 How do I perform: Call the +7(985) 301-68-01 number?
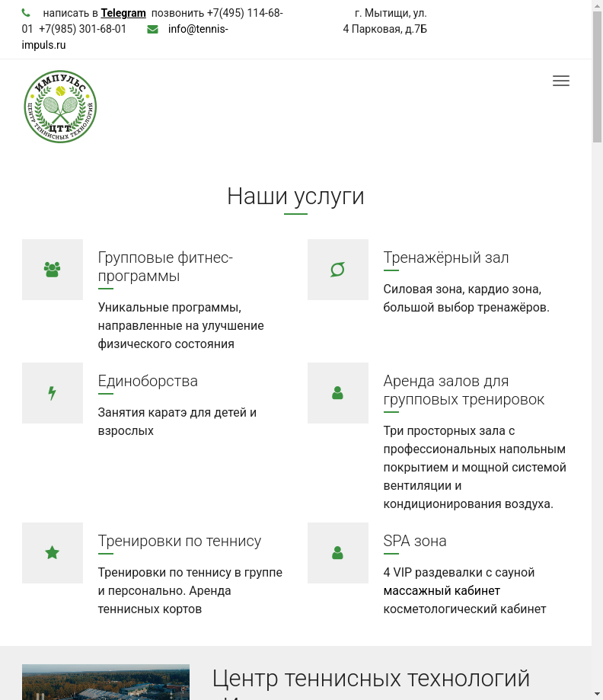click(82, 29)
